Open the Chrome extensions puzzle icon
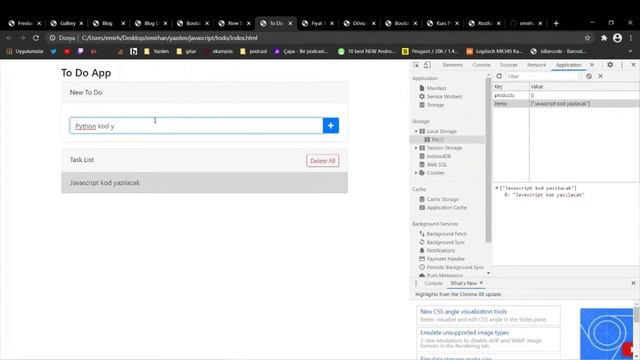Screen dimensions: 640x360 coord(604,38)
